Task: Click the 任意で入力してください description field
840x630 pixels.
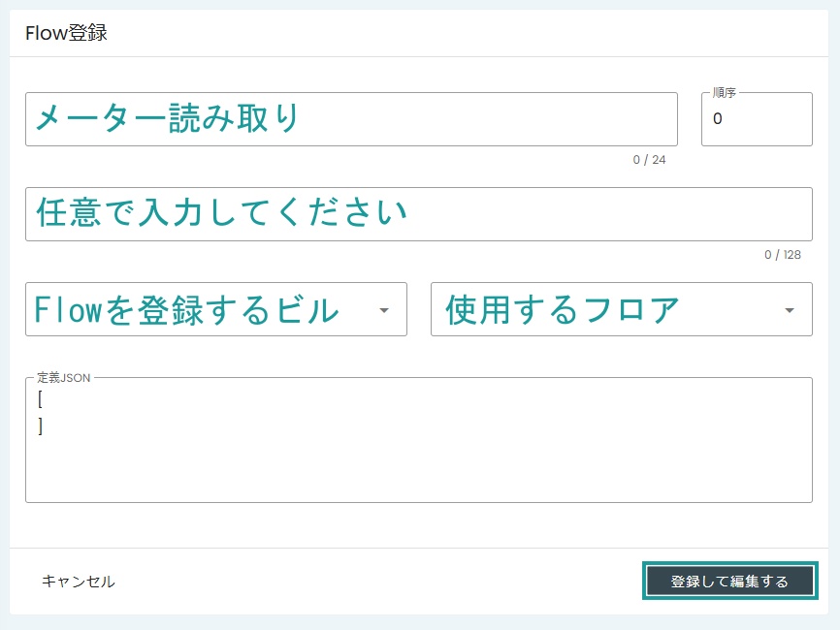Action: pos(417,213)
